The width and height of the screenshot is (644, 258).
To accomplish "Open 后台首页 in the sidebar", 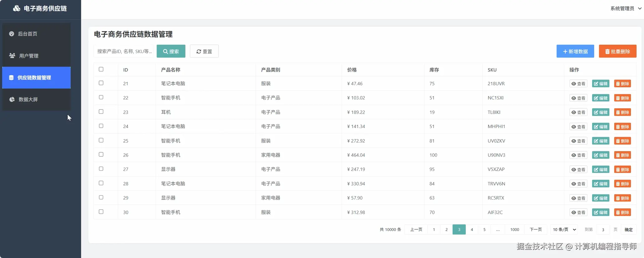I will (x=36, y=34).
